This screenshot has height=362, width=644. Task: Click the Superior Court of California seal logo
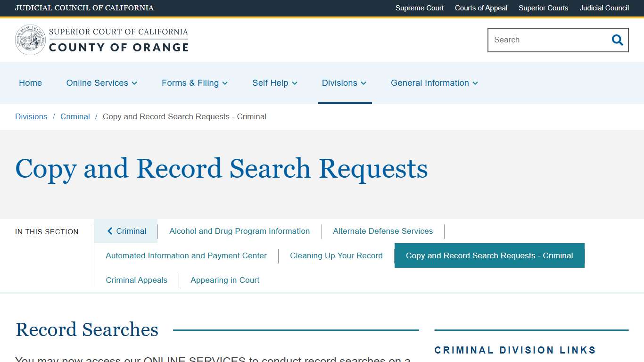[x=30, y=40]
